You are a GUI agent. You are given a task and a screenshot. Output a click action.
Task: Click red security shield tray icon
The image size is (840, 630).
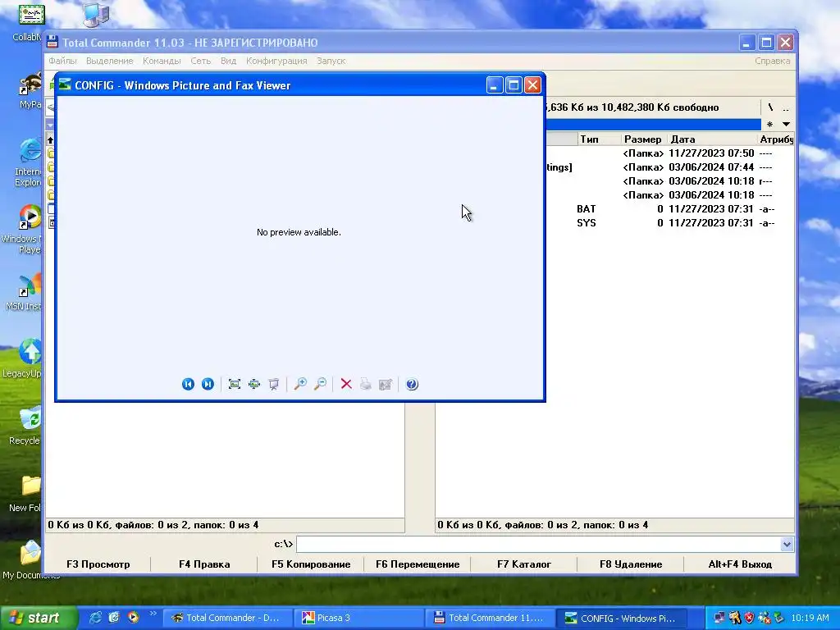750,618
